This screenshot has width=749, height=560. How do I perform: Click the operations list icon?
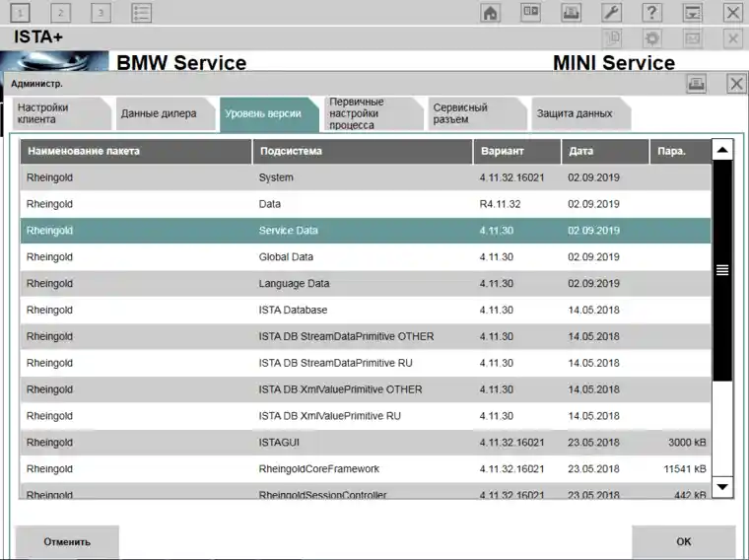click(x=141, y=13)
